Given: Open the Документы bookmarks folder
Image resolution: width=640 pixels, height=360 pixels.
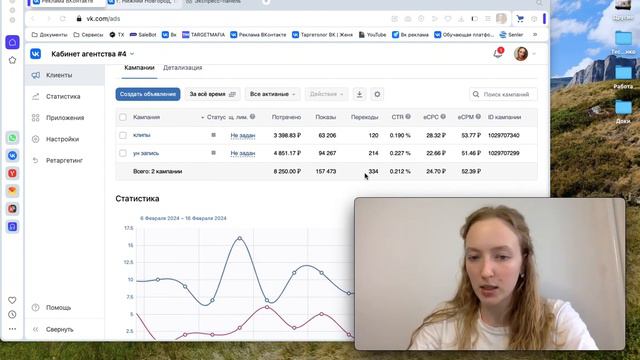Looking at the screenshot, I should [49, 35].
